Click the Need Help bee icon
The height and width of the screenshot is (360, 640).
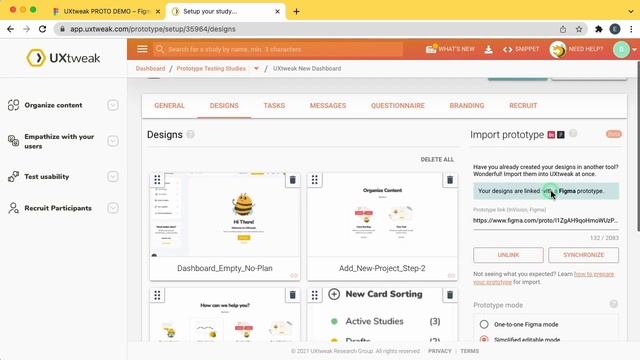(x=558, y=49)
